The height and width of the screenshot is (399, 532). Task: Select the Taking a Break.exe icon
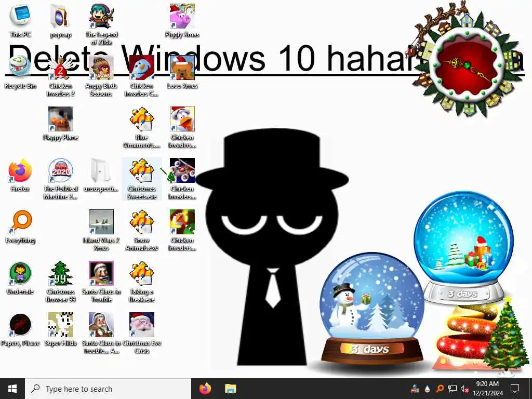coord(141,282)
